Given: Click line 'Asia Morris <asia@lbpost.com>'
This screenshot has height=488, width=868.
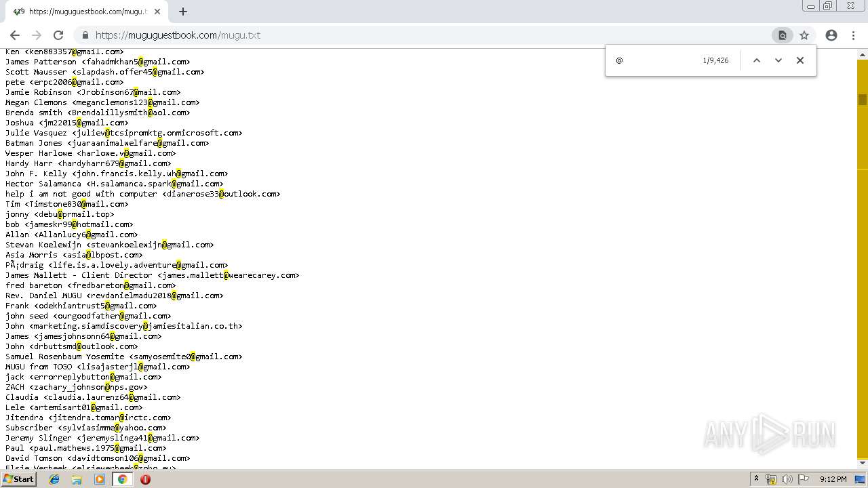Looking at the screenshot, I should tap(74, 255).
